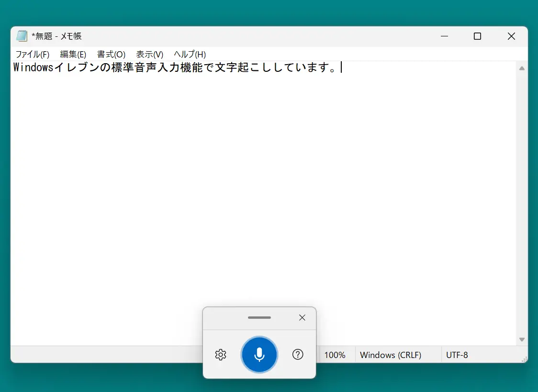The width and height of the screenshot is (538, 392).
Task: Click the resize grip in the corner
Action: point(525,358)
